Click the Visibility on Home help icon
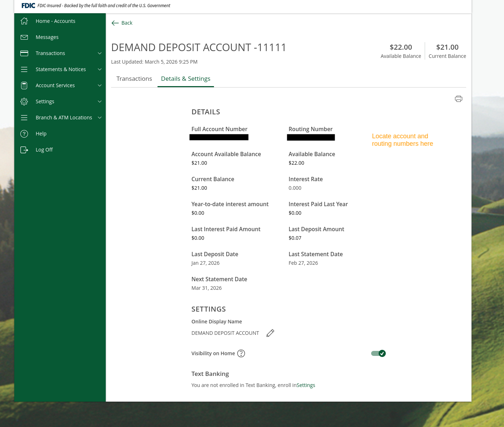504x427 pixels. (241, 353)
